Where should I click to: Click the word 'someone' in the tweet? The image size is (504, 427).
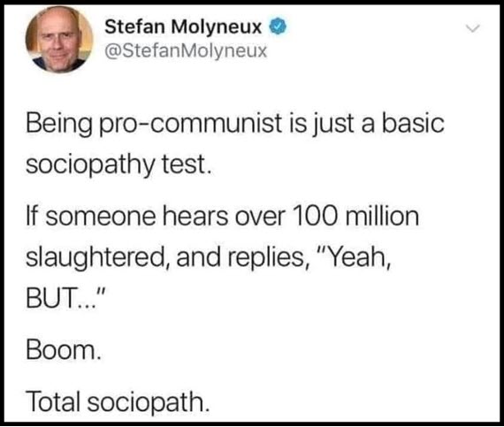[101, 217]
